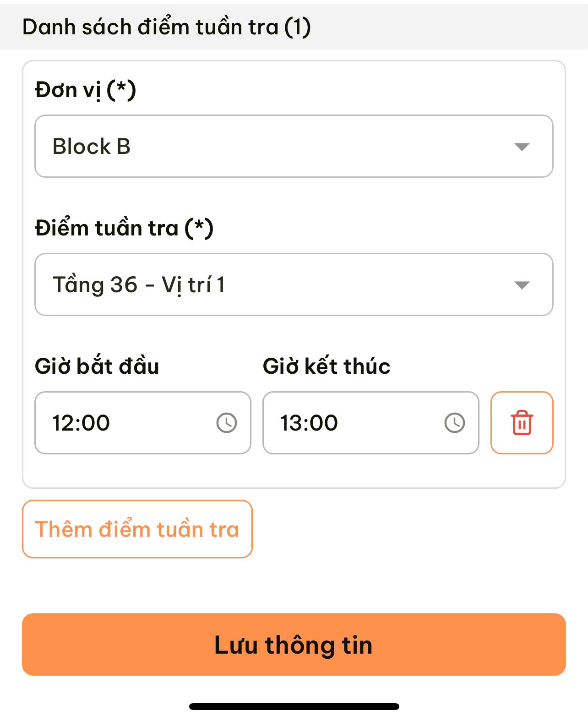The height and width of the screenshot is (721, 588).
Task: Open the Giờ kết thúc clock picker icon
Action: pyautogui.click(x=455, y=423)
